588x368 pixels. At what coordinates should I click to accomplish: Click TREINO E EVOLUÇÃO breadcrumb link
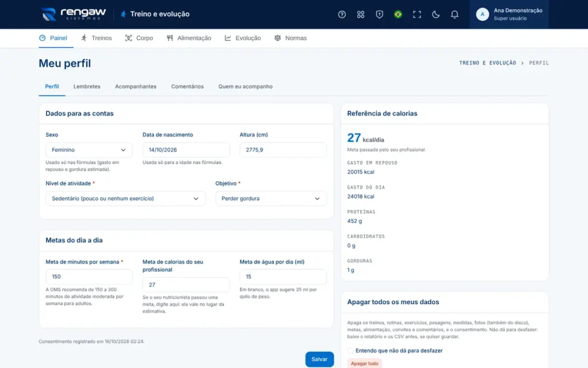[x=488, y=63]
